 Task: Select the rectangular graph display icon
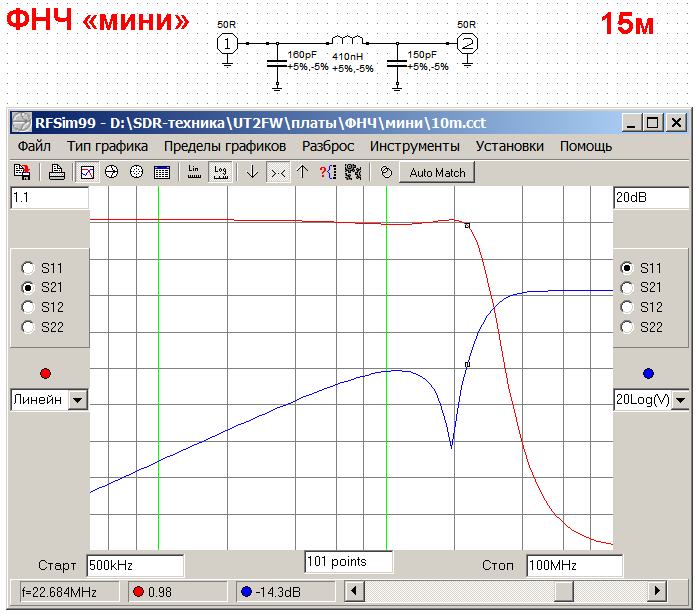[x=87, y=172]
